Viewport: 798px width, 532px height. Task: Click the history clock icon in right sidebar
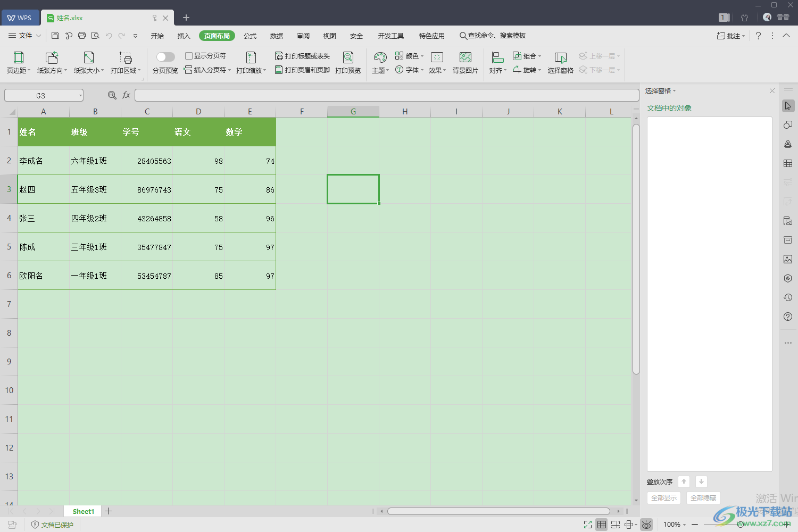pyautogui.click(x=788, y=297)
